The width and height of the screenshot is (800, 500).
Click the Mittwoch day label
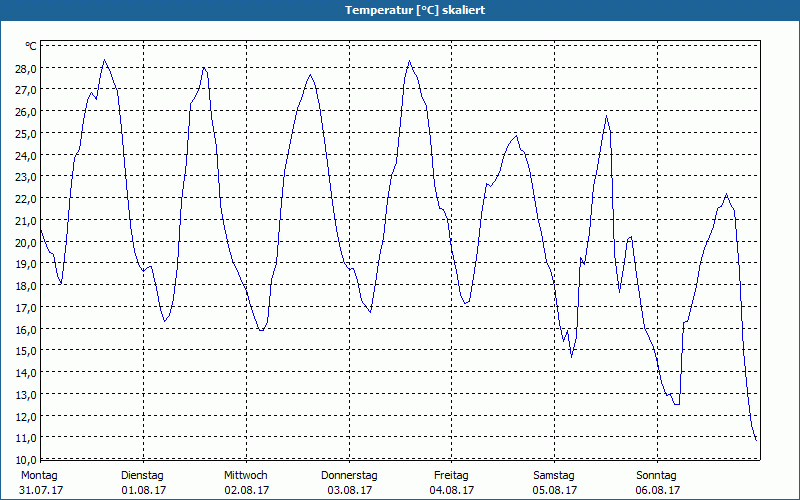pos(246,476)
